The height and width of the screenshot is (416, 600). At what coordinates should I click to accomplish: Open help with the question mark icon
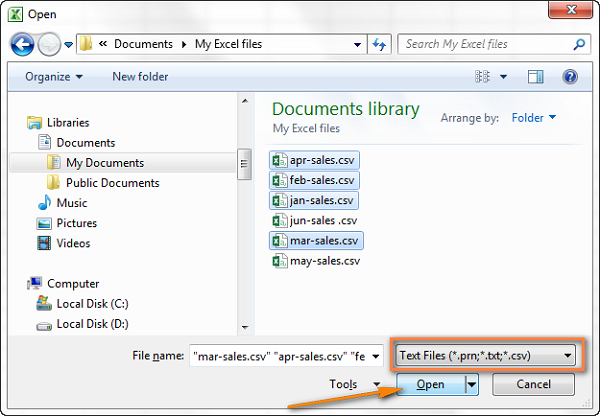tap(570, 77)
